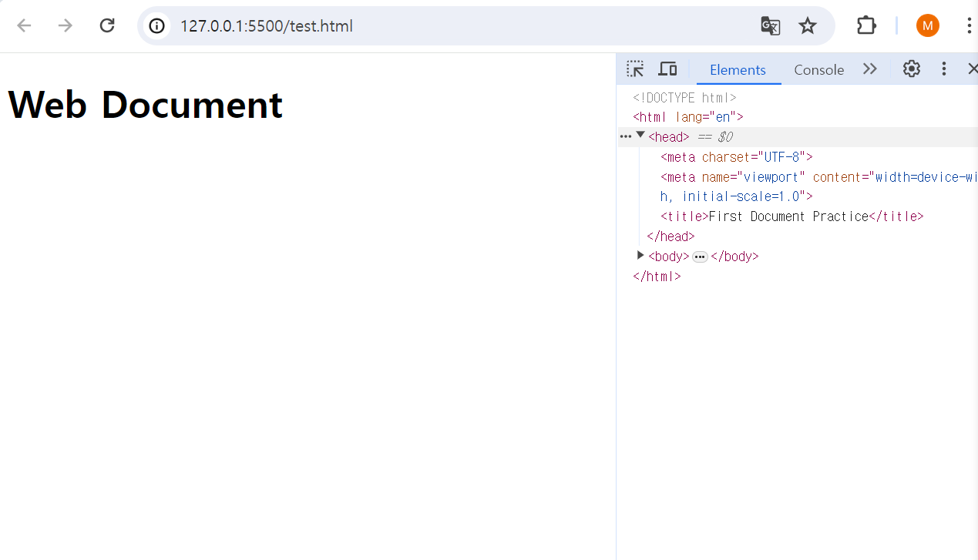This screenshot has height=560, width=978.
Task: Select the closing /head tag
Action: tap(670, 236)
